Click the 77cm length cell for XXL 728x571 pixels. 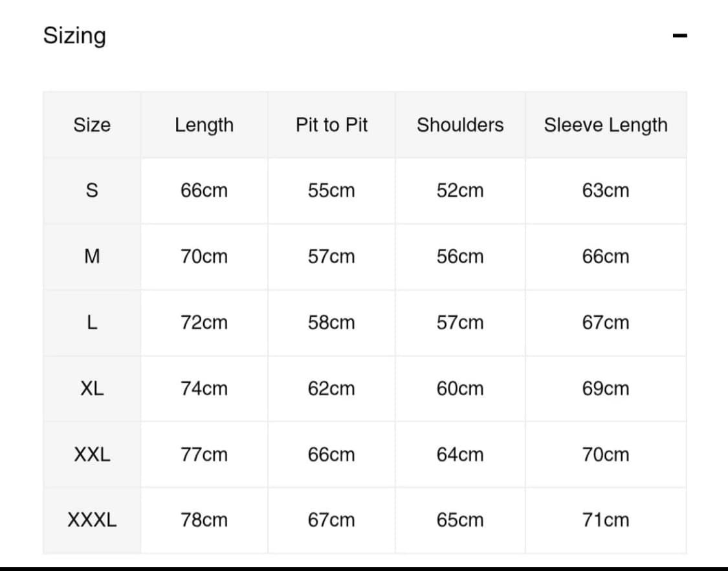(x=204, y=454)
